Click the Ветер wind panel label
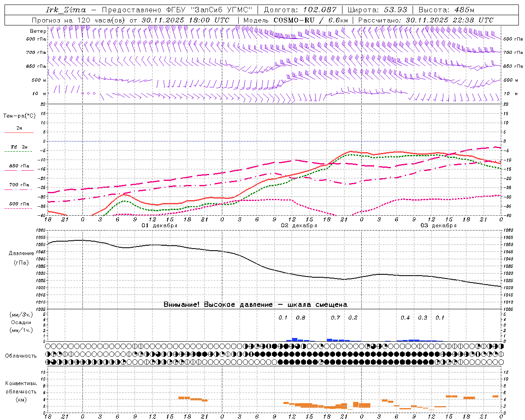The image size is (525, 420). (x=38, y=31)
